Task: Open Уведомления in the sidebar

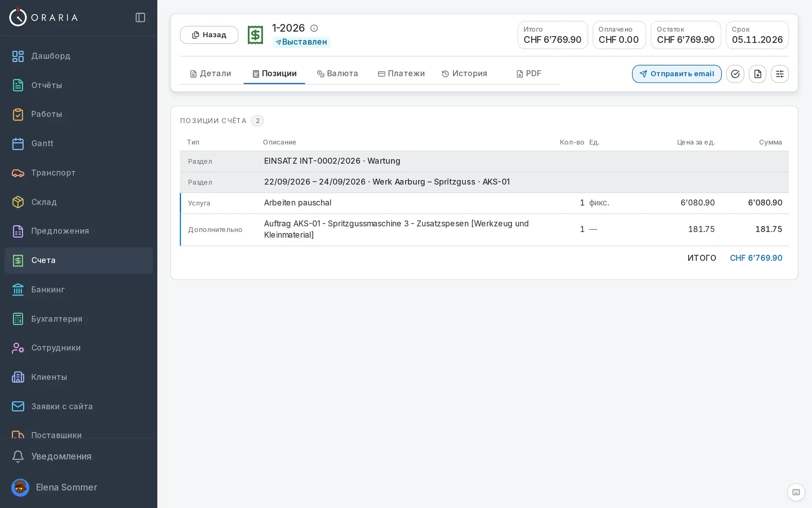Action: pos(79,456)
